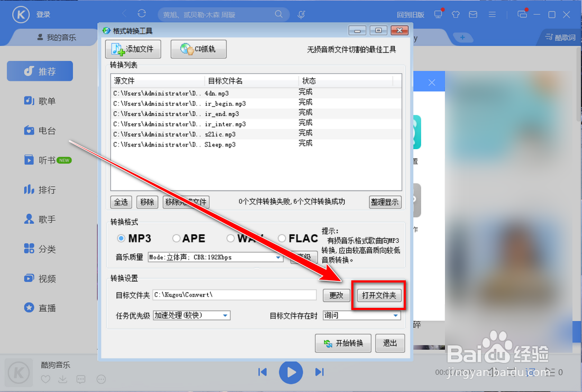
Task: Open 分类 in the sidebar
Action: click(x=40, y=249)
